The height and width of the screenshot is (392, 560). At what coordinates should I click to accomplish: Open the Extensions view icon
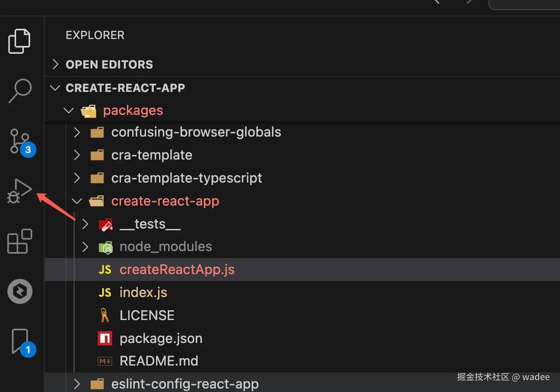pos(20,241)
